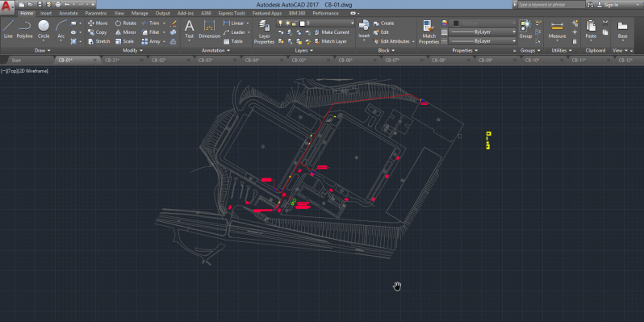Expand the Utilities panel
Viewport: 644px width, 322px height.
561,51
